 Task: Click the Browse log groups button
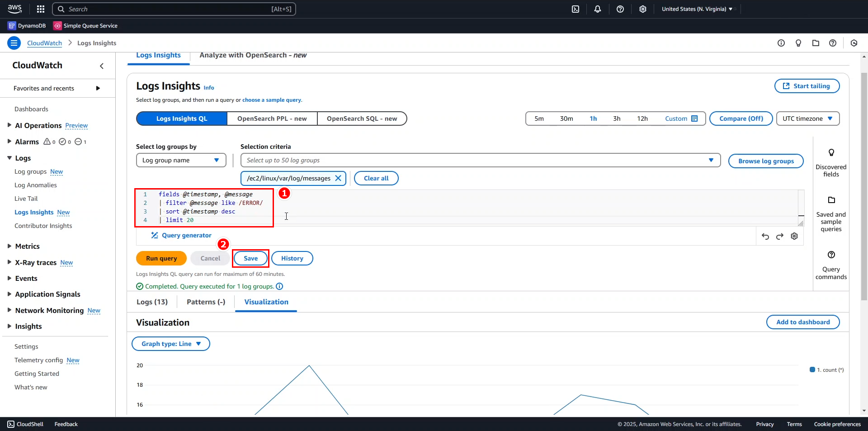[766, 161]
